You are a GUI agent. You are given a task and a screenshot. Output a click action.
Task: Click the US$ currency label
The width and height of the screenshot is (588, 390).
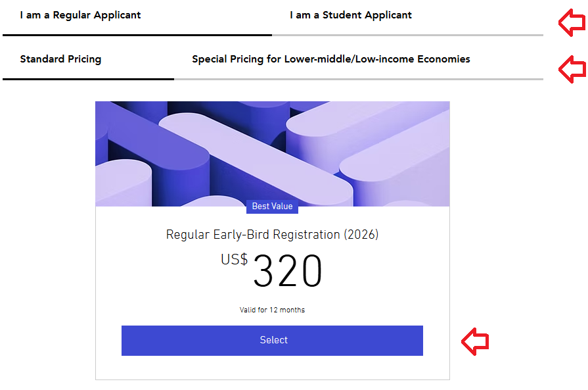click(x=234, y=260)
